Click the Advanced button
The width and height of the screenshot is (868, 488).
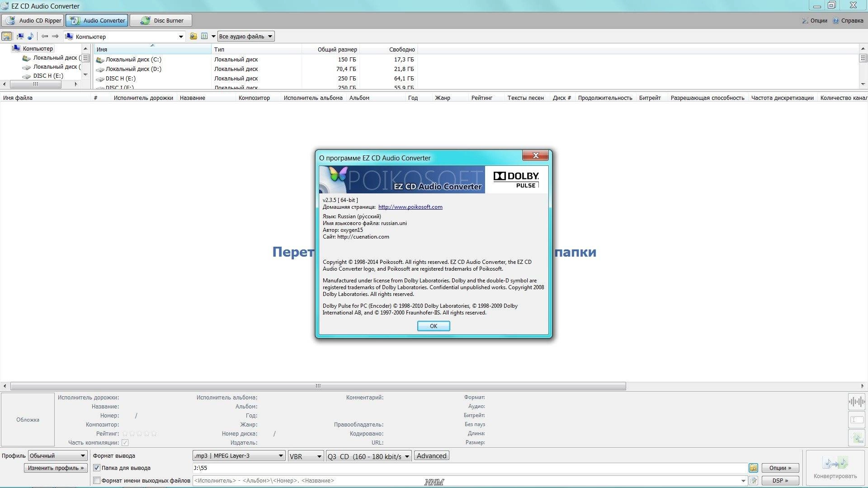(x=431, y=456)
